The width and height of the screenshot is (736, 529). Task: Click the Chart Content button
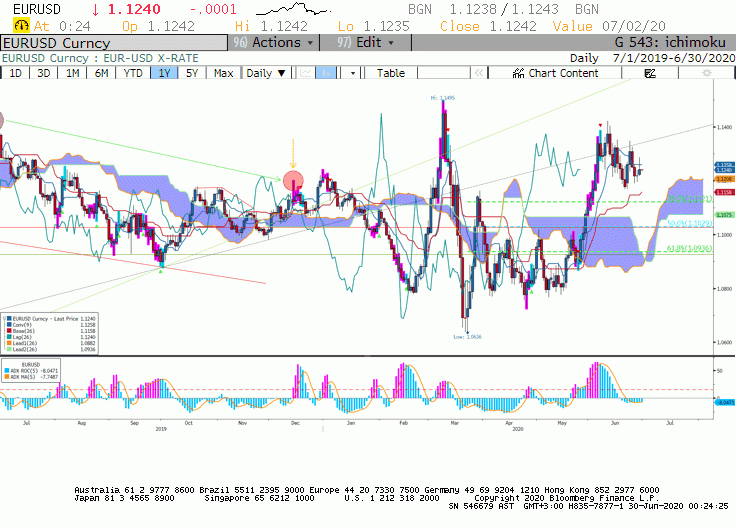pos(555,73)
